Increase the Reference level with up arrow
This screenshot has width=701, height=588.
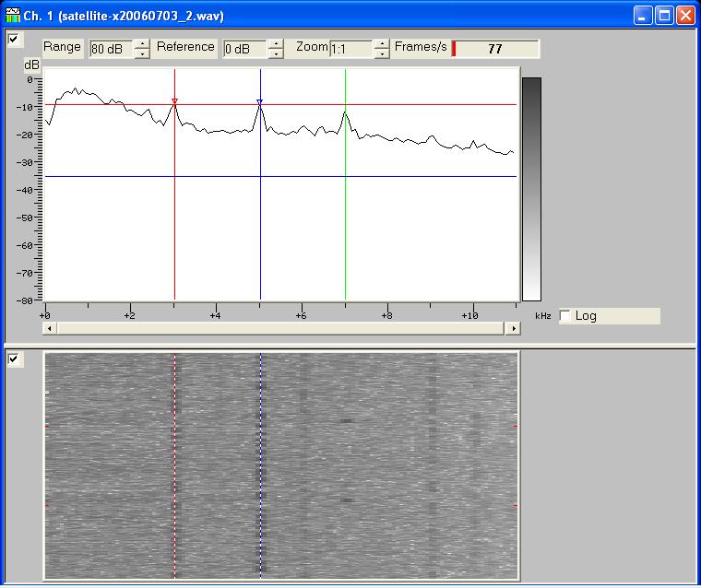pyautogui.click(x=275, y=43)
